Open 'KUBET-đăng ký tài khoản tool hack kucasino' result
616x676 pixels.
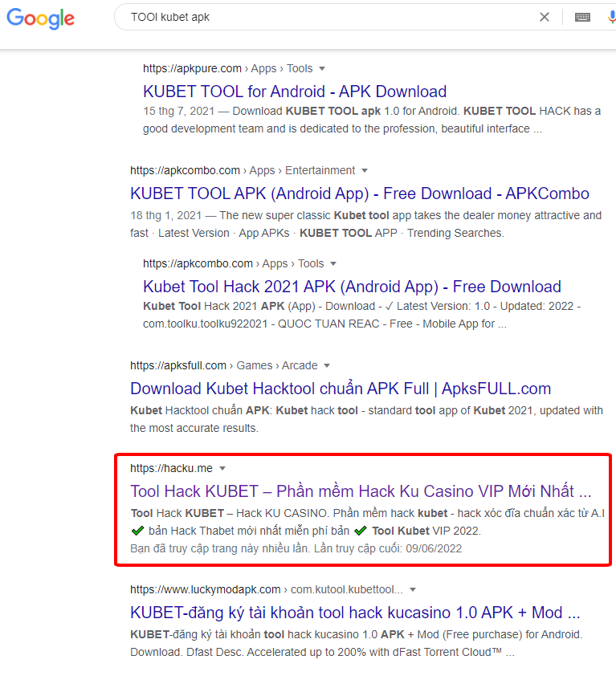[355, 613]
